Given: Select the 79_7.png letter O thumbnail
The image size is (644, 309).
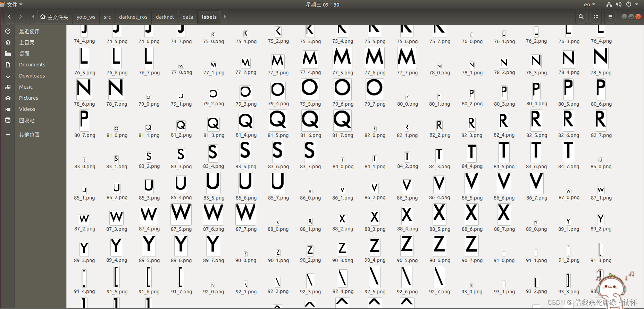Looking at the screenshot, I should pos(375,89).
